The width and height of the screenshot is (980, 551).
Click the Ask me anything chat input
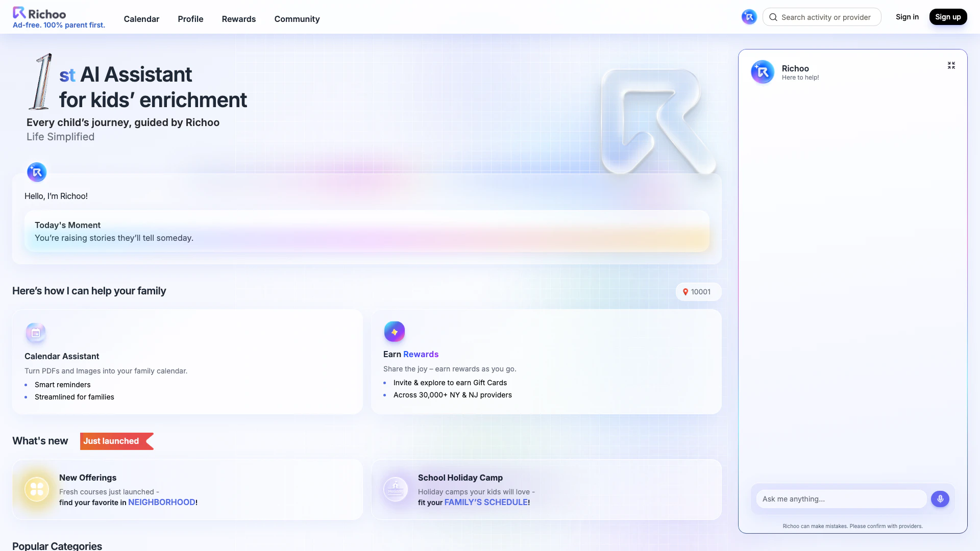pos(841,499)
